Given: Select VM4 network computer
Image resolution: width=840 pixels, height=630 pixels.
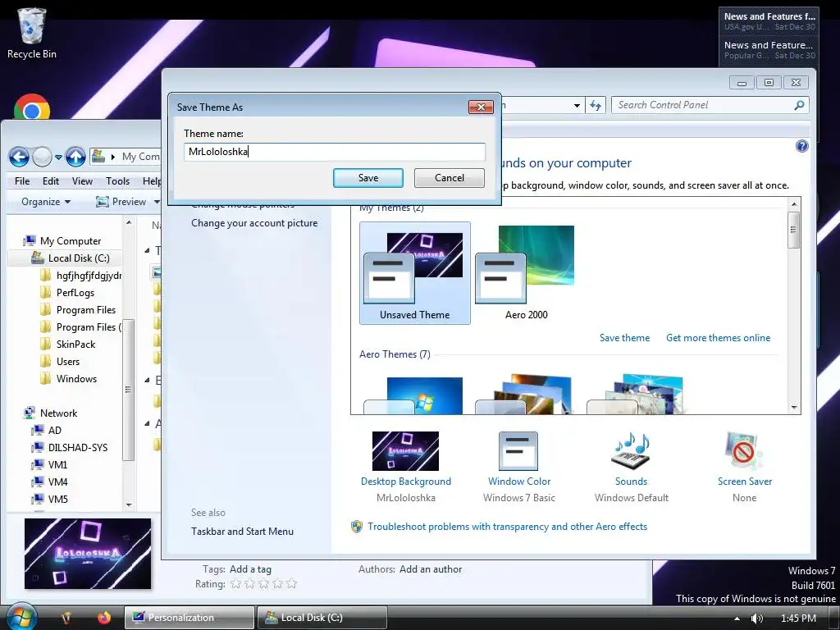Looking at the screenshot, I should click(58, 482).
